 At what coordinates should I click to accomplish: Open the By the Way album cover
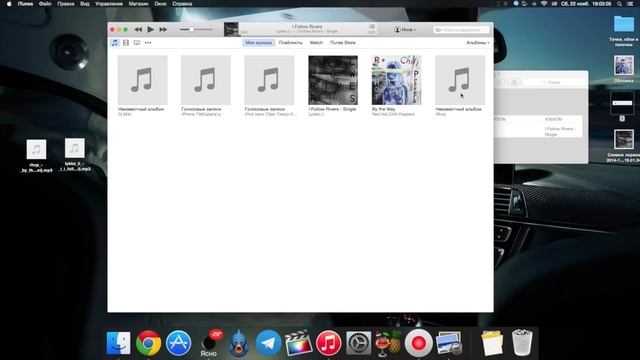click(x=396, y=80)
